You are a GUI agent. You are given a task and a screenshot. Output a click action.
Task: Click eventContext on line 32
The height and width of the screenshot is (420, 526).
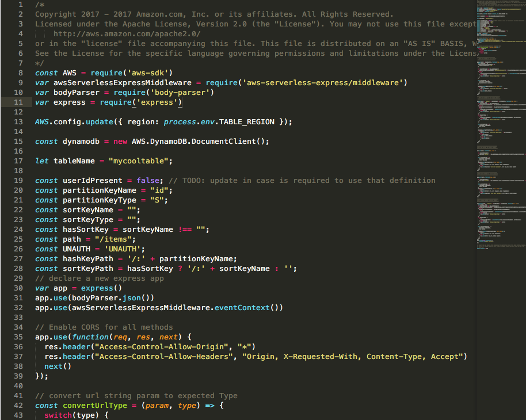242,308
